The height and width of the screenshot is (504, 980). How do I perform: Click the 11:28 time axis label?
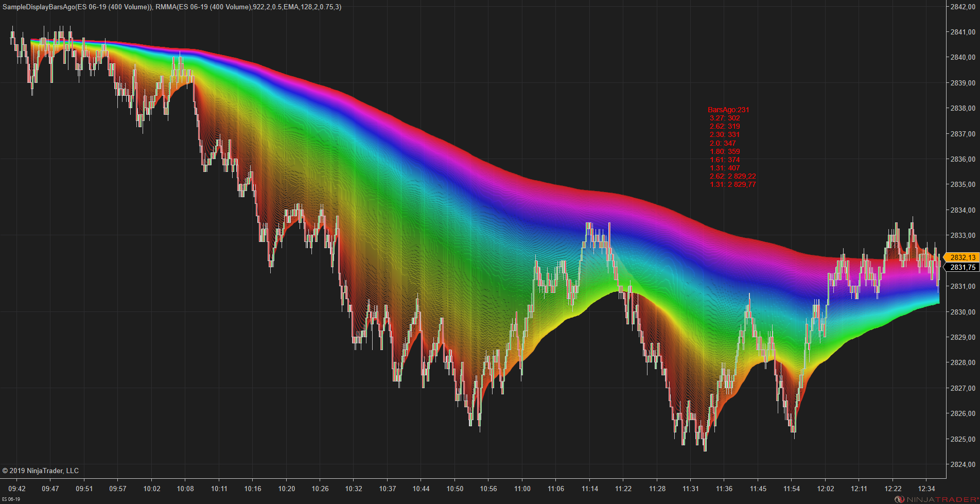point(657,489)
